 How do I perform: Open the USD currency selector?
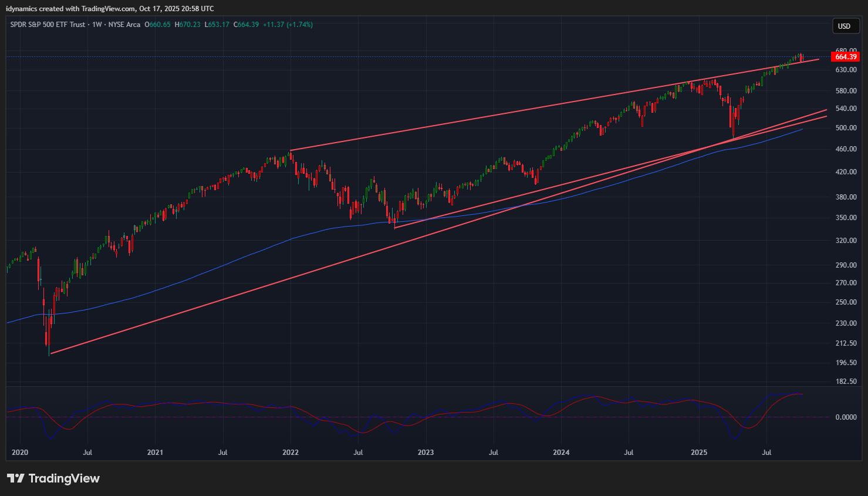(x=844, y=26)
